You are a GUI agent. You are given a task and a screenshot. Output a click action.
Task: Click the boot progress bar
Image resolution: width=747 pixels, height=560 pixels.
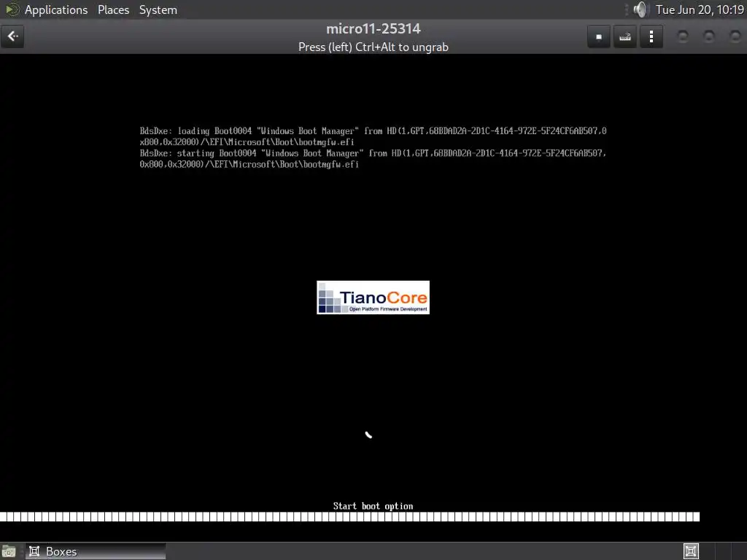(x=349, y=517)
